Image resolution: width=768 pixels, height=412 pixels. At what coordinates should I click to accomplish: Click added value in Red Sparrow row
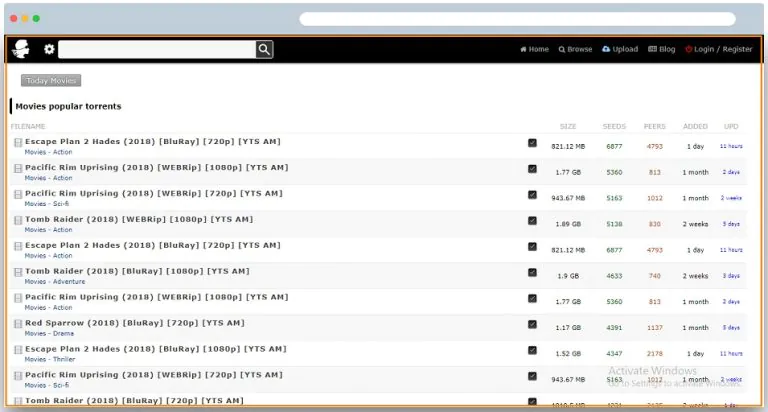(x=696, y=328)
